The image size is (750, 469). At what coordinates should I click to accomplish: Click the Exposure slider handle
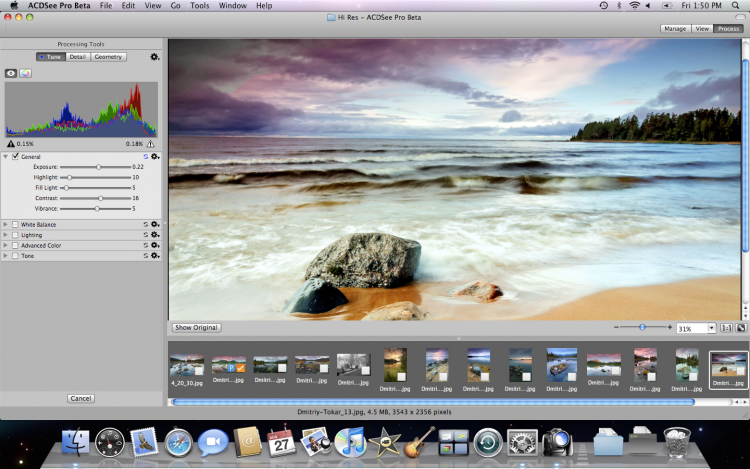(98, 167)
